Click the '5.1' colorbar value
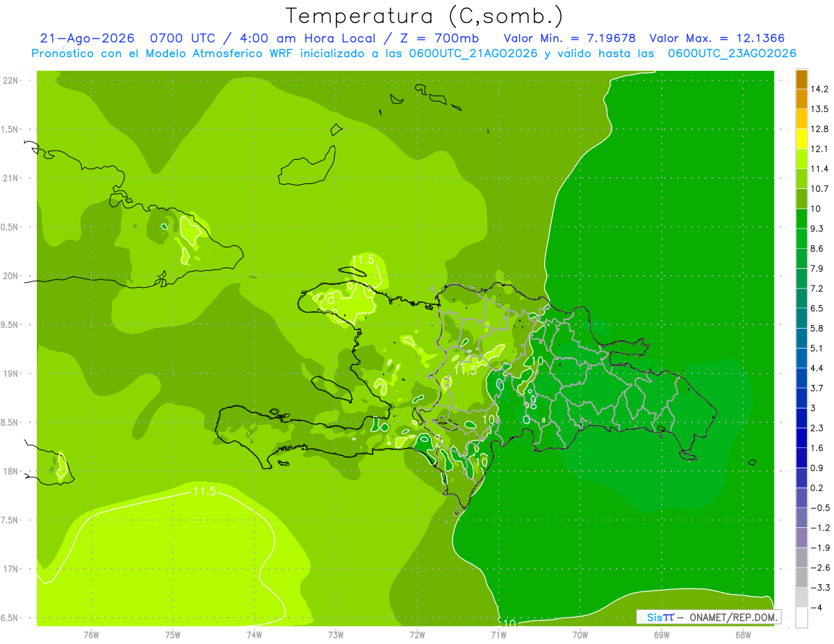The image size is (834, 644). 818,348
